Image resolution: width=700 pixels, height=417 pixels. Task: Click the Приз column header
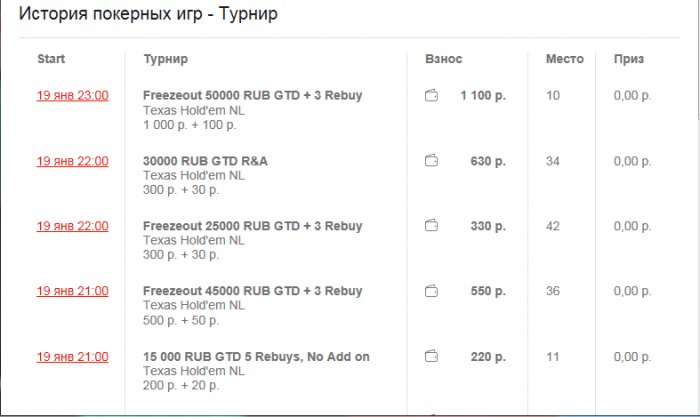click(x=629, y=59)
